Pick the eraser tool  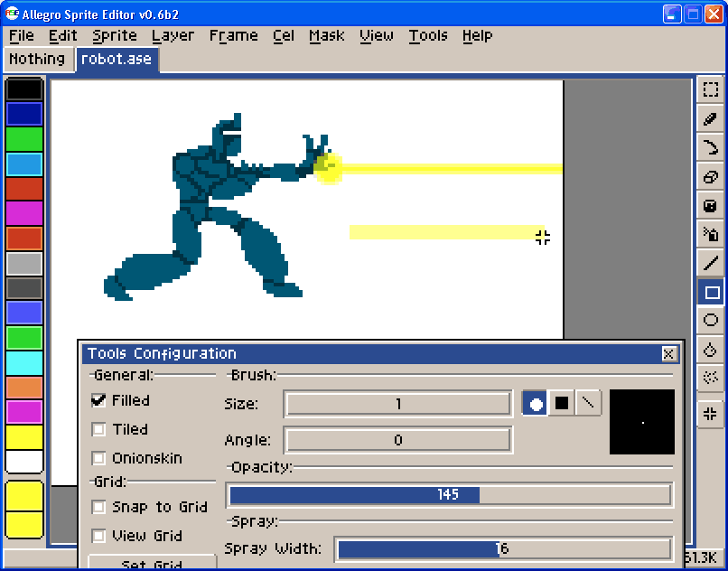[710, 176]
